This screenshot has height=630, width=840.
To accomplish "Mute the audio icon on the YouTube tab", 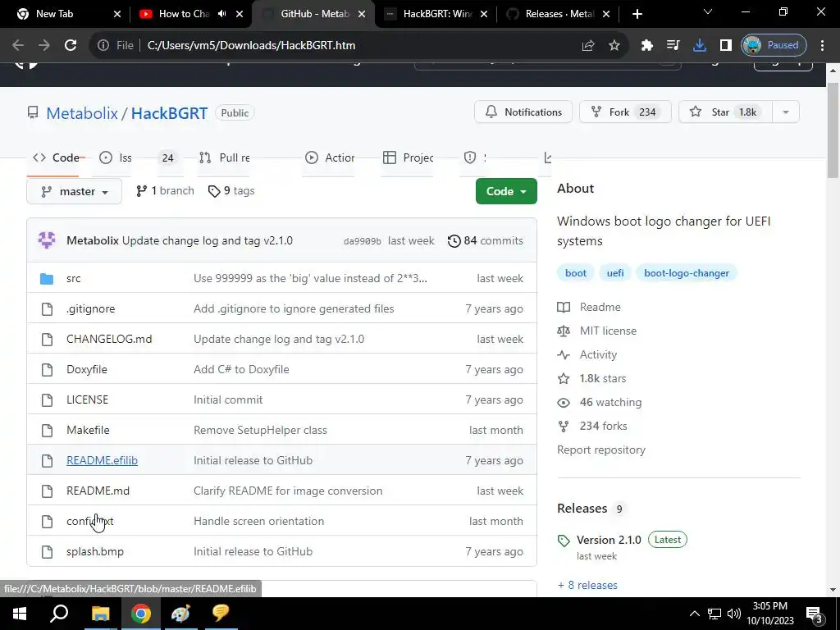I will coord(222,14).
